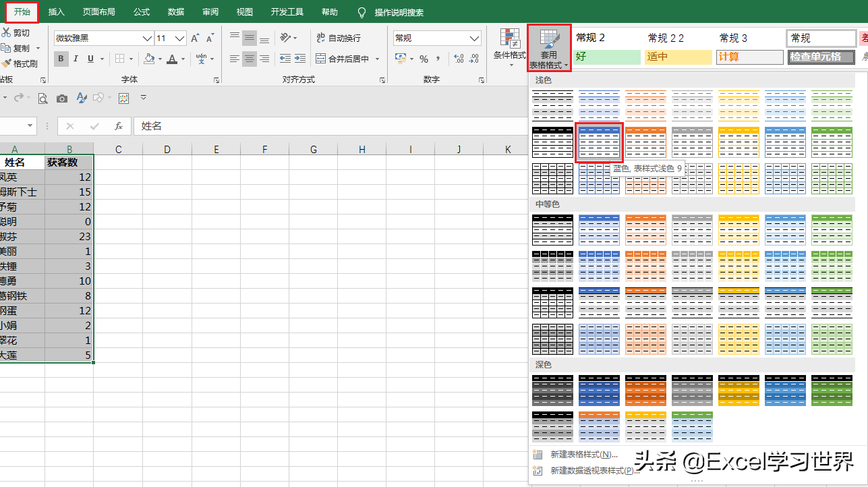Screen dimensions: 868x487
Task: Click Merge and Center 合并后居中
Action: (x=343, y=59)
